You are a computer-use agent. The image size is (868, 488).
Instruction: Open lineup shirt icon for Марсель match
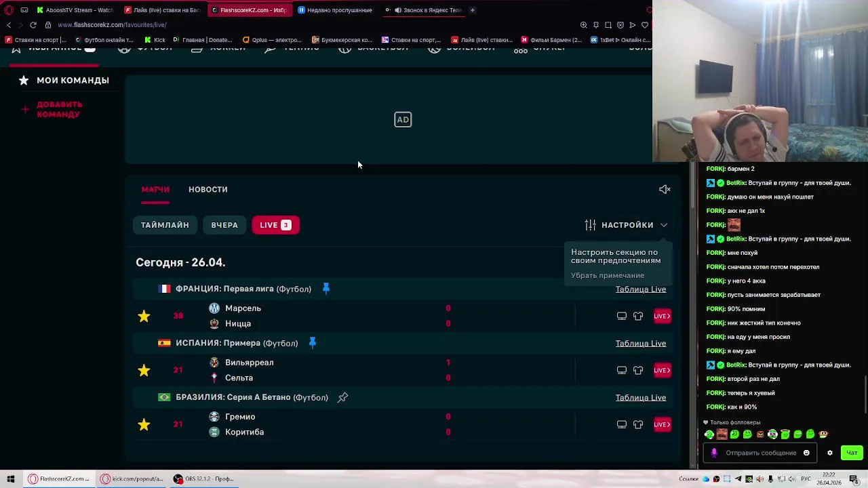coord(638,316)
